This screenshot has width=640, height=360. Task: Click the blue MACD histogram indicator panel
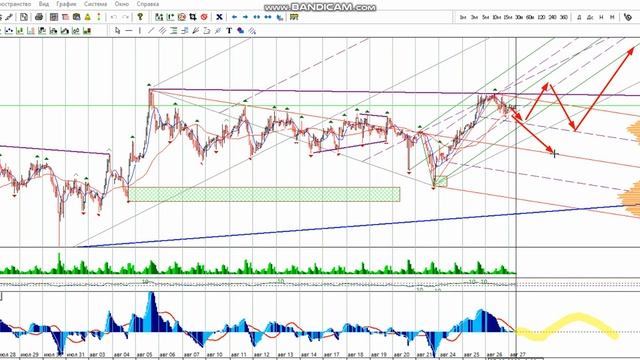tap(258, 322)
